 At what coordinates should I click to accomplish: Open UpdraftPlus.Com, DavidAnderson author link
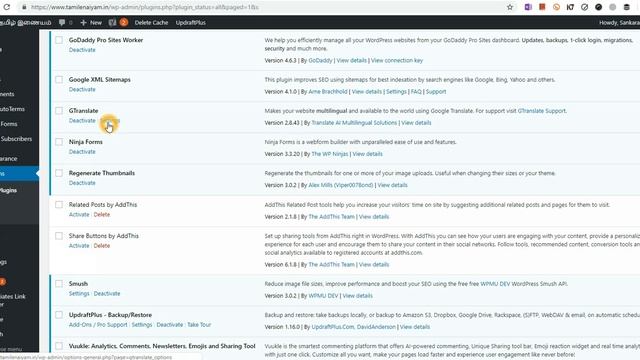[x=353, y=327]
